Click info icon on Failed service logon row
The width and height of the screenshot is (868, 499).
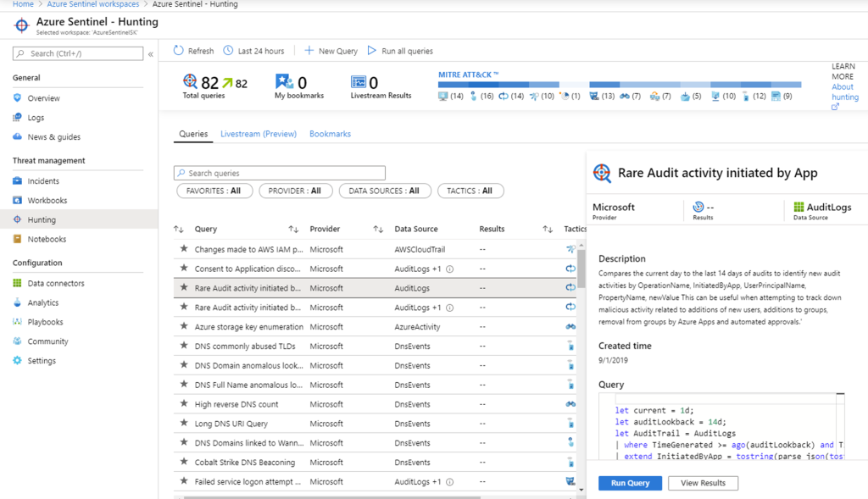click(x=450, y=482)
